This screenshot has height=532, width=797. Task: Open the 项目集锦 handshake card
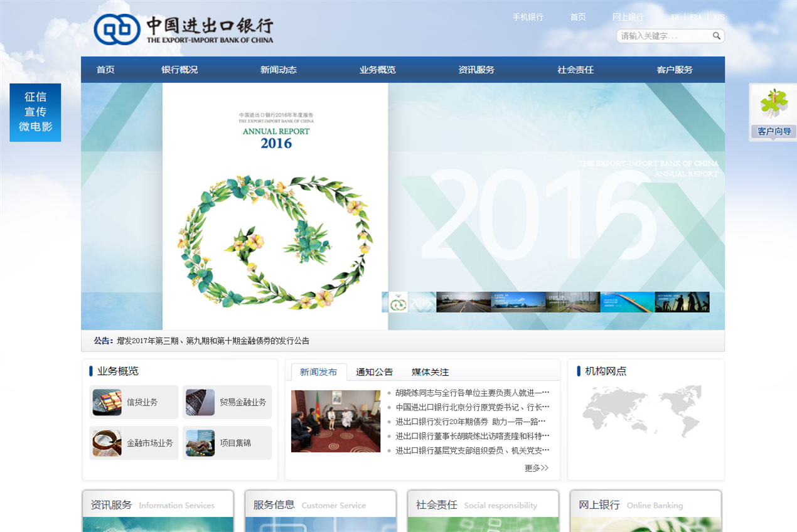click(227, 443)
